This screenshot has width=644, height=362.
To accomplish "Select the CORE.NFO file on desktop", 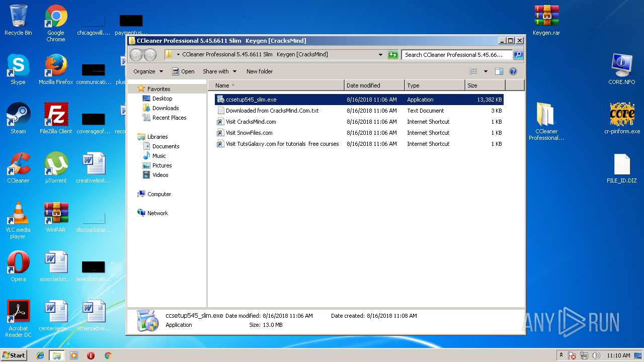I will pyautogui.click(x=622, y=69).
